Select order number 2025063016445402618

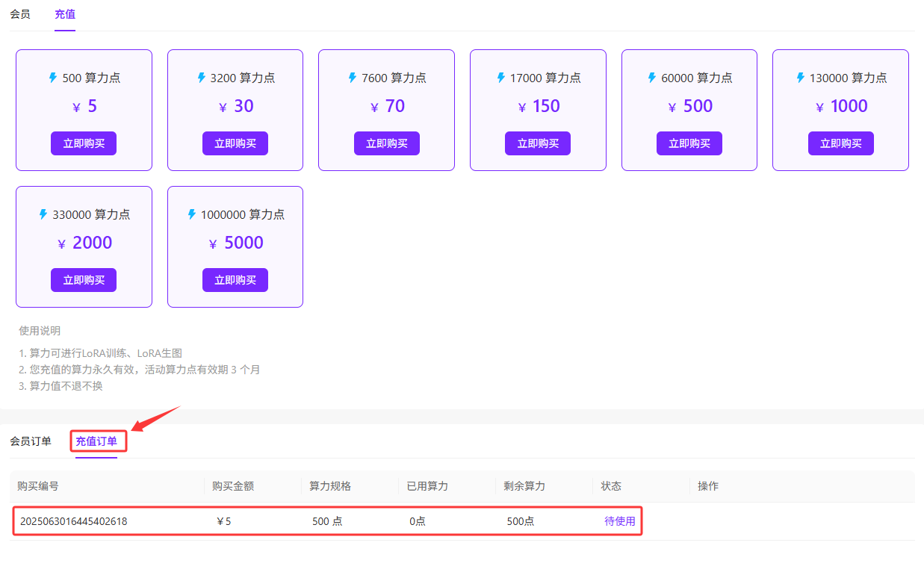(x=74, y=521)
